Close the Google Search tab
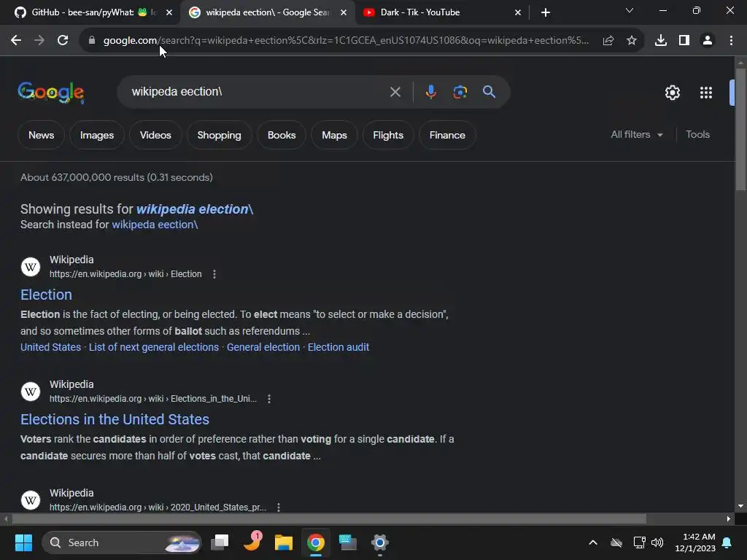The width and height of the screenshot is (747, 560). point(344,12)
